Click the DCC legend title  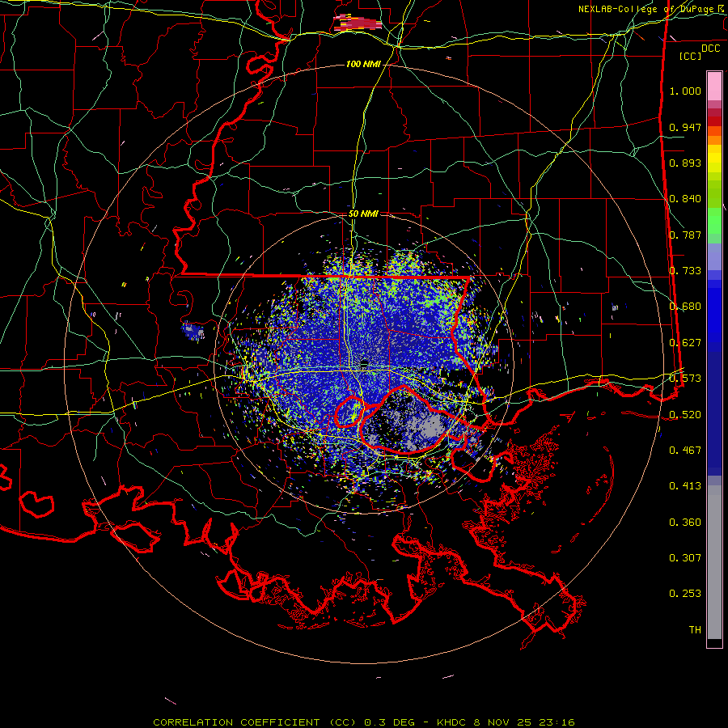tap(710, 49)
